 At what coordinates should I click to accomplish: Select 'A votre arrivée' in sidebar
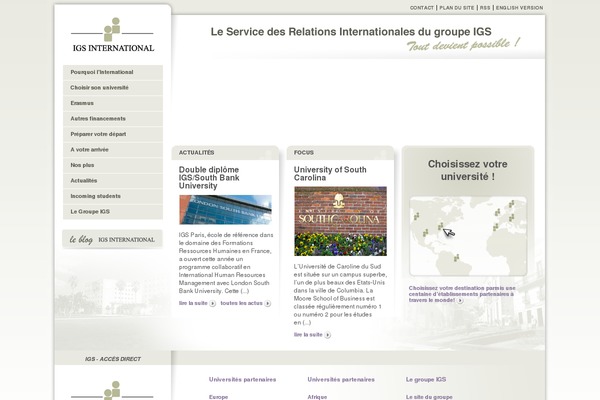pos(113,150)
